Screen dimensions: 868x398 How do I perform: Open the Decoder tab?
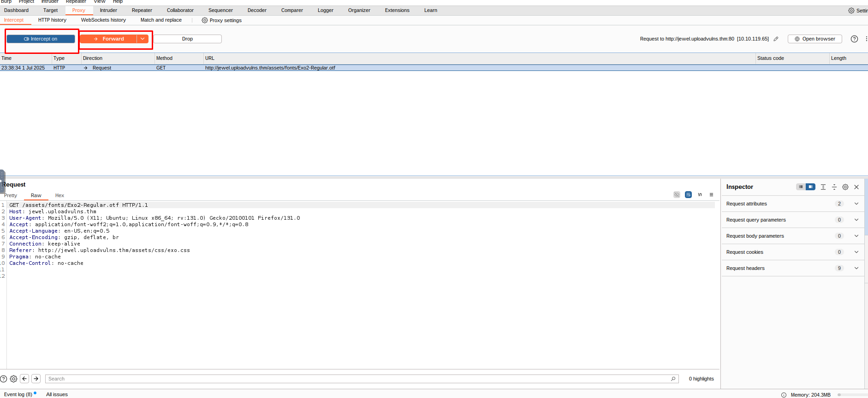(257, 11)
